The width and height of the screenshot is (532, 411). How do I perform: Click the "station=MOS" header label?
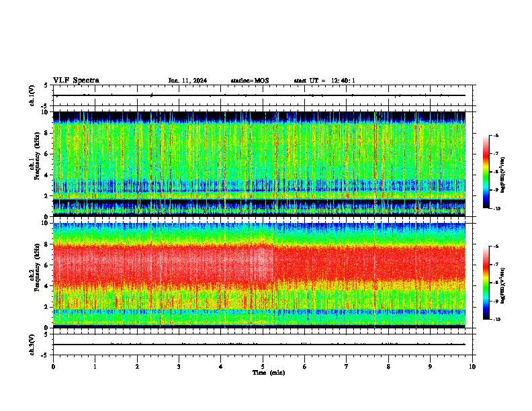(x=250, y=81)
